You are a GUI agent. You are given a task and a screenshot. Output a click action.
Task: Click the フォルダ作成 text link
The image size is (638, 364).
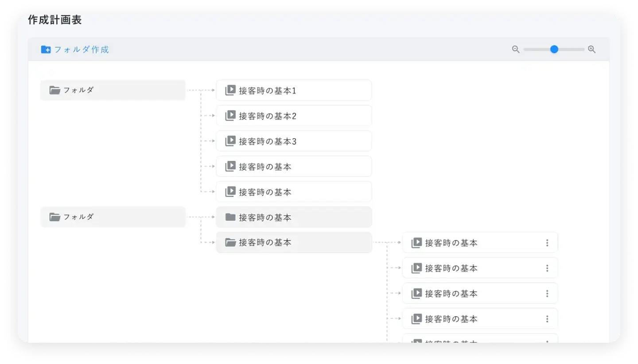click(x=82, y=50)
